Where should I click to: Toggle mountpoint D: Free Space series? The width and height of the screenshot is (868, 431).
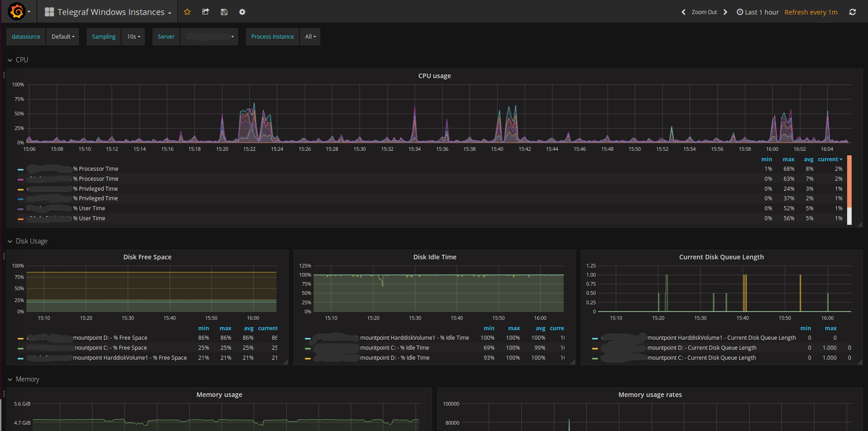(x=110, y=338)
